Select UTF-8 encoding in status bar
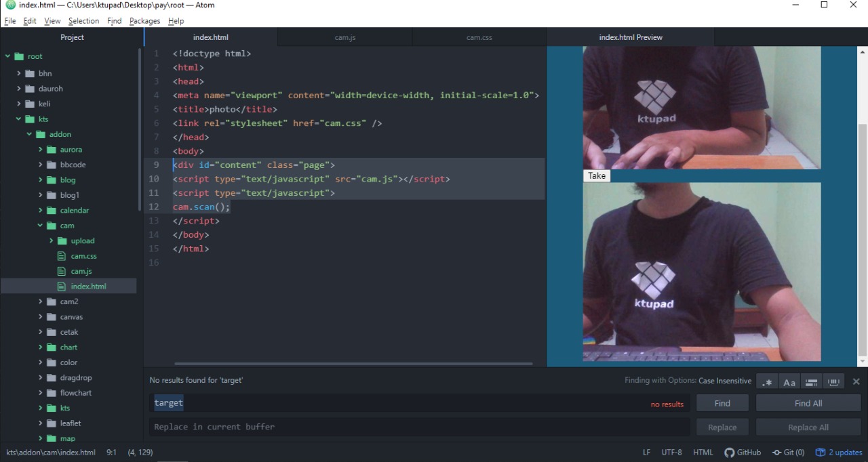The height and width of the screenshot is (462, 868). 671,452
